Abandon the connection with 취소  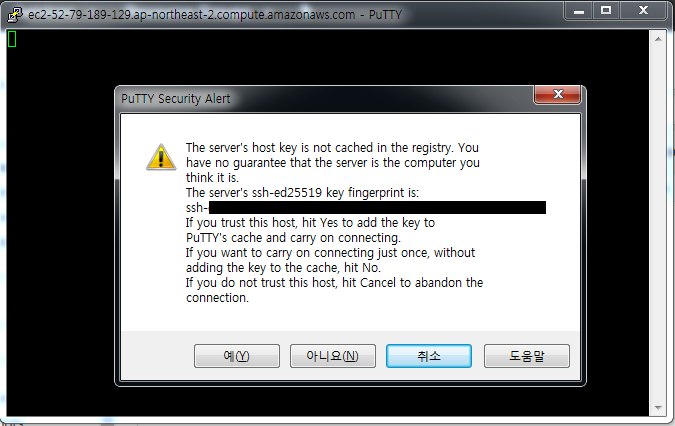[429, 356]
